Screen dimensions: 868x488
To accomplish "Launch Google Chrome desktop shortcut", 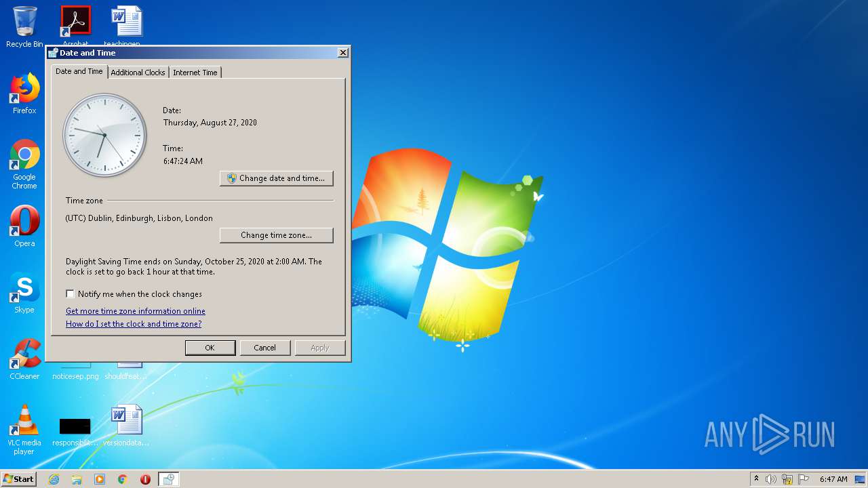I will (x=24, y=164).
